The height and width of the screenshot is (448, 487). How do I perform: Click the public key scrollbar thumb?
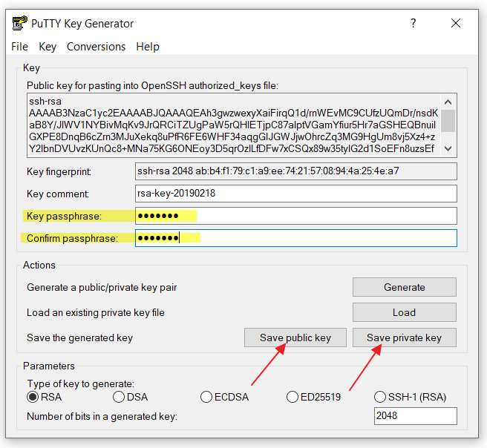point(448,121)
